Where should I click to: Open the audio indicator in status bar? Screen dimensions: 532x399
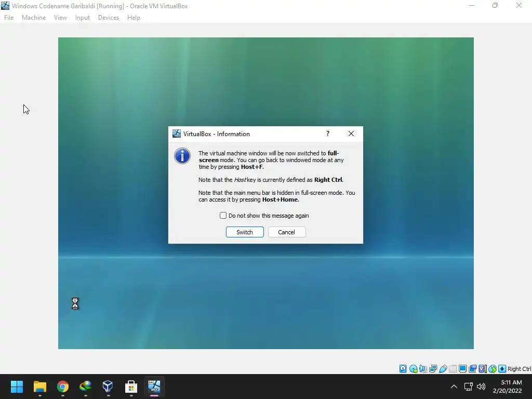pos(423,369)
